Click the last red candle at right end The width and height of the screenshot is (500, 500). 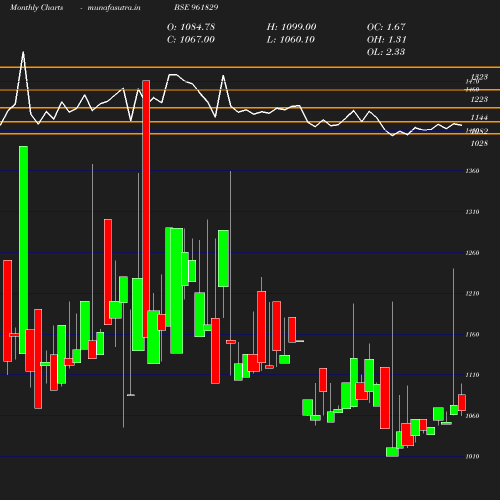point(462,402)
